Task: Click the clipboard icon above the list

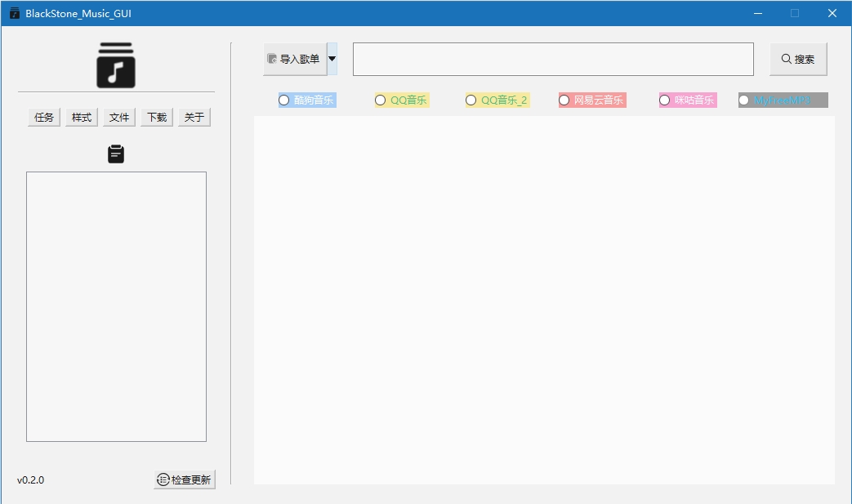Action: point(116,154)
